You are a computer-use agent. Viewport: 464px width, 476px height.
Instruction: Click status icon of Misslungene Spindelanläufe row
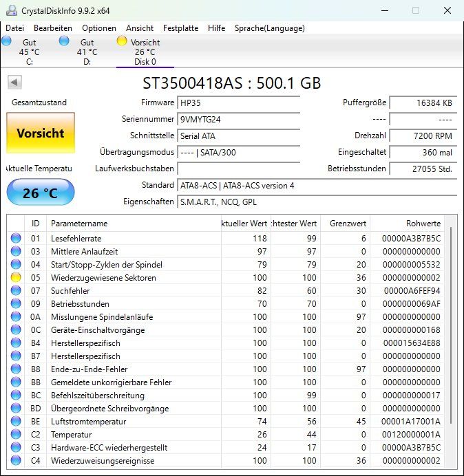coord(16,316)
